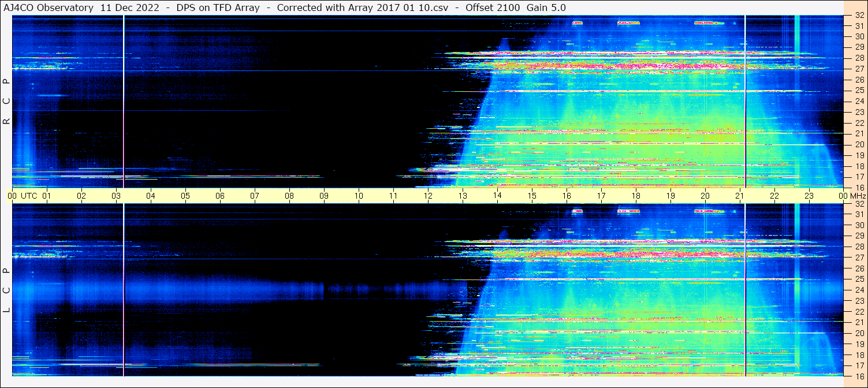Image resolution: width=868 pixels, height=388 pixels.
Task: Click the 15 hour label on time axis
Action: click(532, 196)
